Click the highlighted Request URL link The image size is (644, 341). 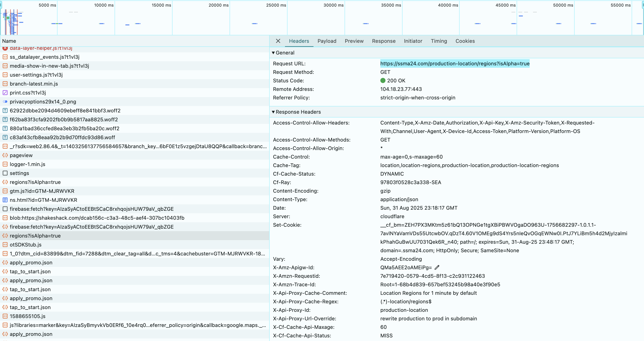tap(454, 63)
